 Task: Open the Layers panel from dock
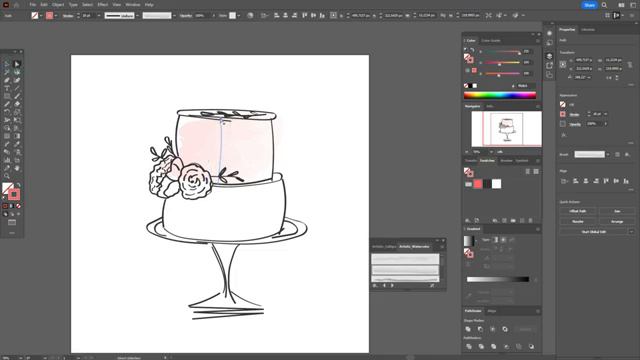[x=549, y=56]
